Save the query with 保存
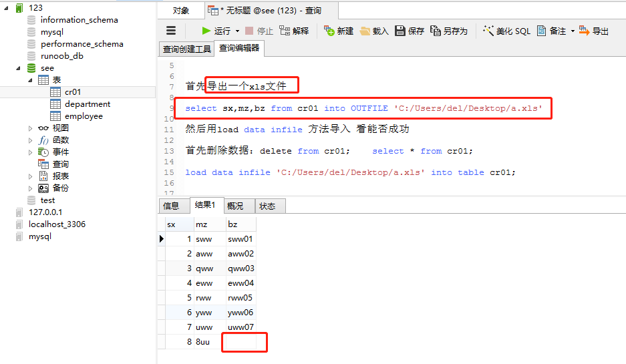The height and width of the screenshot is (364, 626). tap(410, 31)
